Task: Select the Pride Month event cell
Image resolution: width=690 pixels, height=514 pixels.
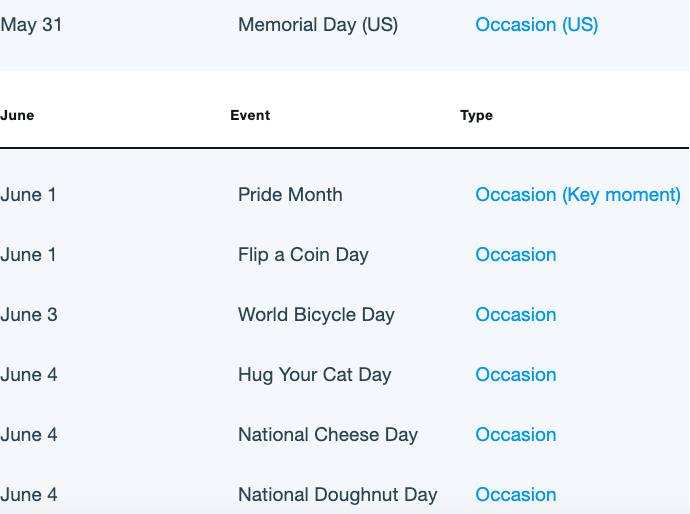Action: [x=290, y=195]
